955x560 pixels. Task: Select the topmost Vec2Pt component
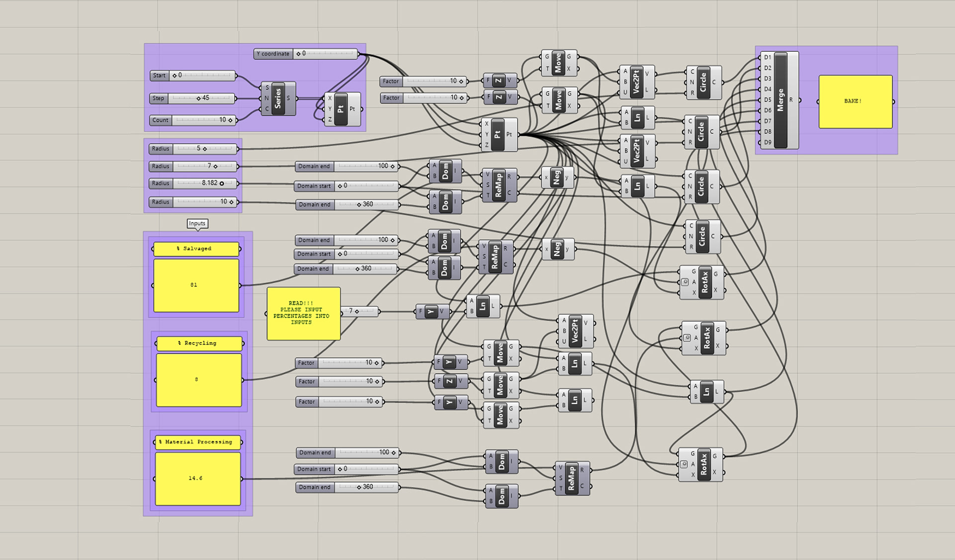click(x=636, y=82)
